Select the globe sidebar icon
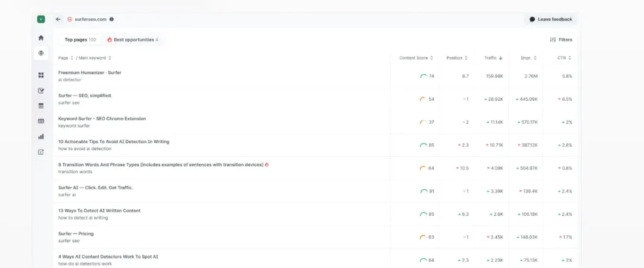 (41, 53)
